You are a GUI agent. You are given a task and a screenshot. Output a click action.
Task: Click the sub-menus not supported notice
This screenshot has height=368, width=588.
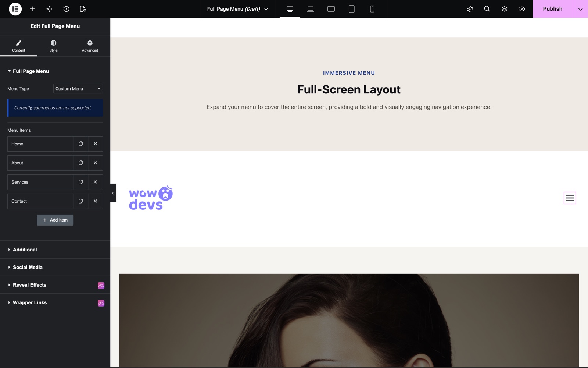coord(55,108)
